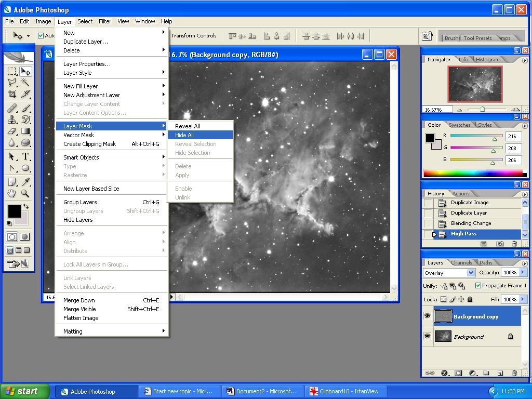
Task: Click Add layer style icon in Layers panel
Action: (445, 373)
